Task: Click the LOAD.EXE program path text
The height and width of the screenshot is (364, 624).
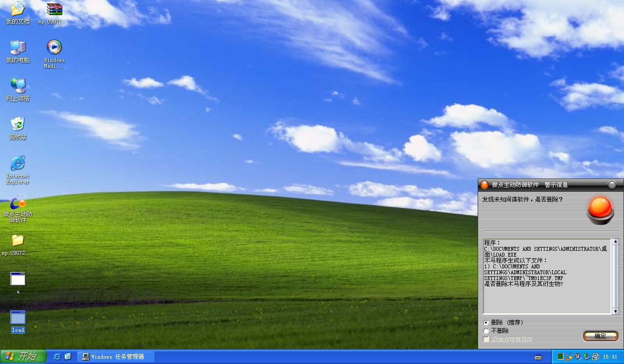Action: pos(545,252)
